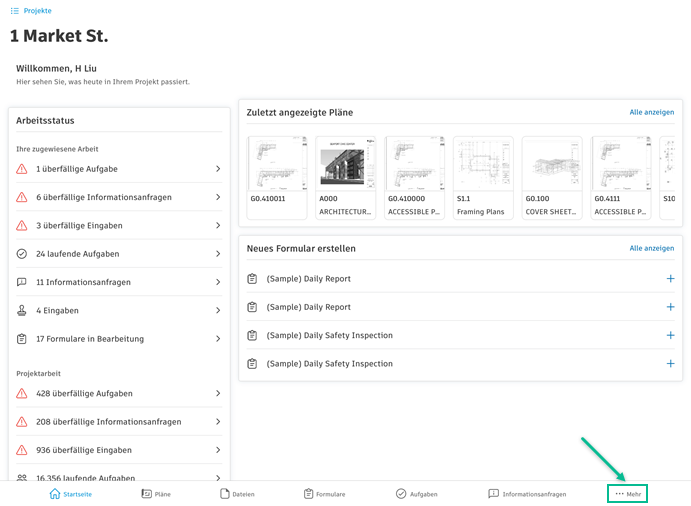Image resolution: width=691 pixels, height=506 pixels.
Task: Click plus icon for first Daily Report
Action: coord(670,279)
